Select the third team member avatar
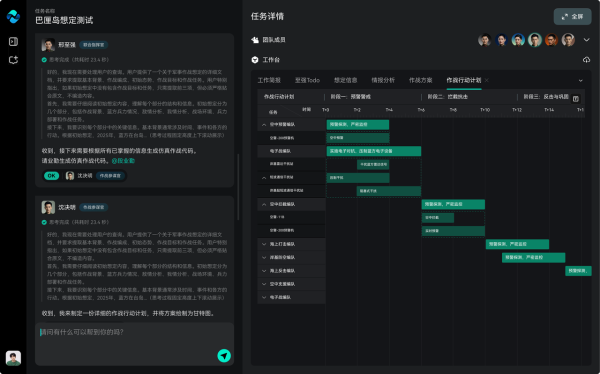600x374 pixels. (x=518, y=40)
